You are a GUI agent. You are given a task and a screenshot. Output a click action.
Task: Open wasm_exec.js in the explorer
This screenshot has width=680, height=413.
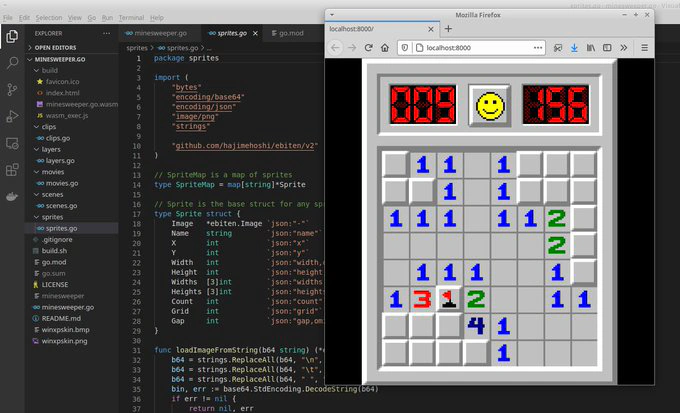point(62,115)
